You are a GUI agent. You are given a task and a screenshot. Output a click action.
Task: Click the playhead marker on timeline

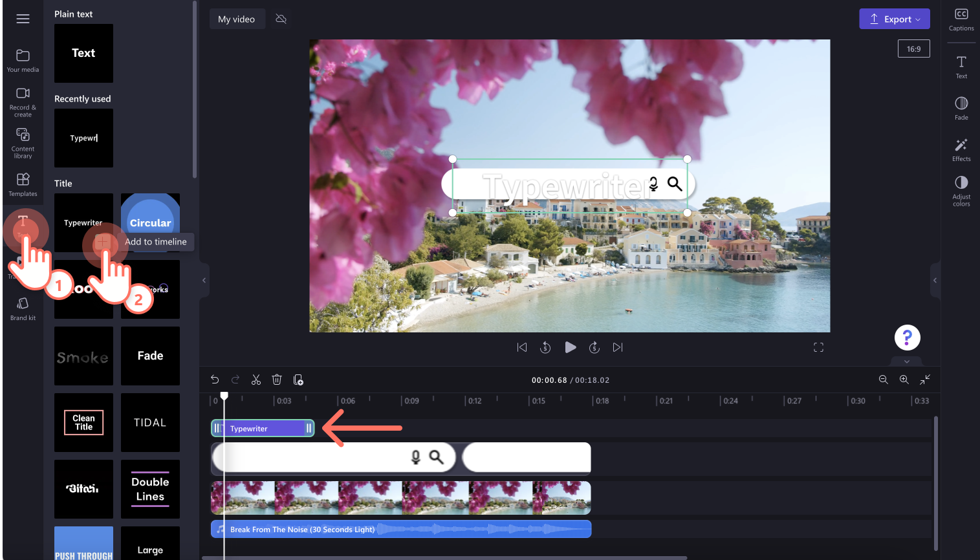point(224,396)
